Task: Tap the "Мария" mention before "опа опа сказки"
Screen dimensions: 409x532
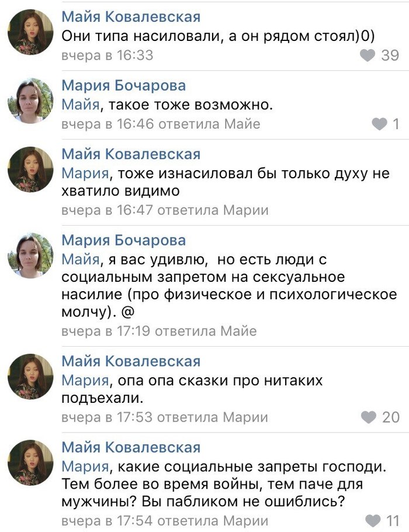Action: coord(85,381)
